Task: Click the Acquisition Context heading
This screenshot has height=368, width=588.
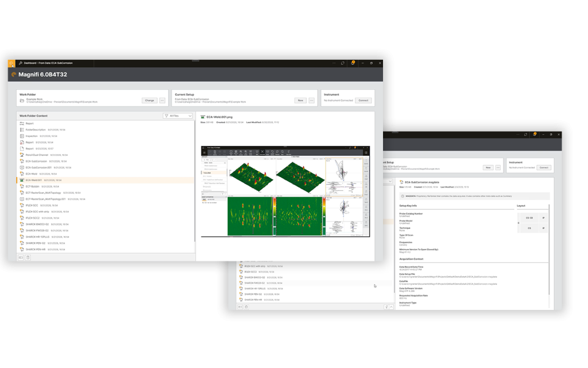Action: tap(411, 259)
